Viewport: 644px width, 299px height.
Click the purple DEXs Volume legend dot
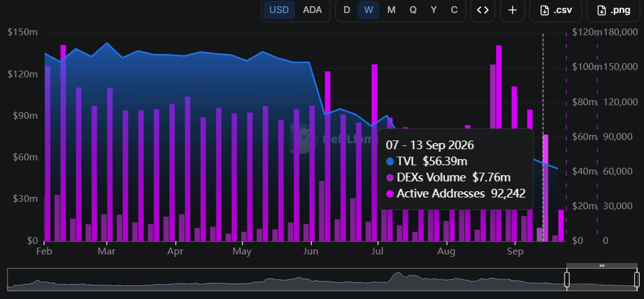tap(390, 178)
